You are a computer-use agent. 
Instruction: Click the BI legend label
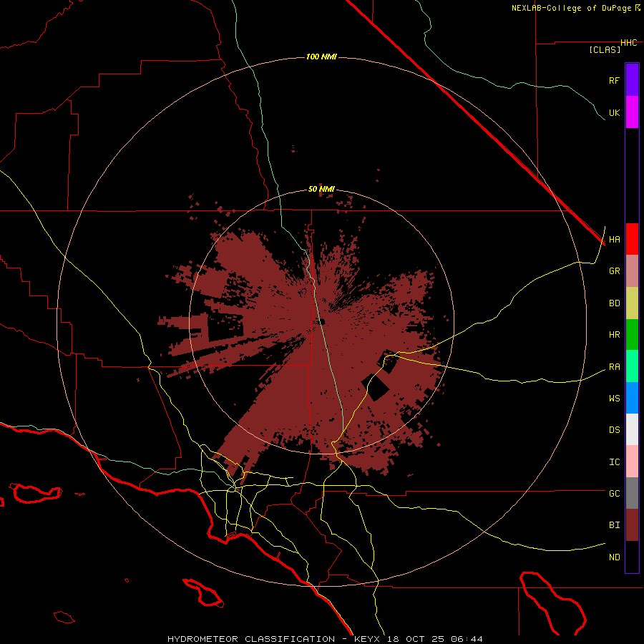tap(614, 525)
